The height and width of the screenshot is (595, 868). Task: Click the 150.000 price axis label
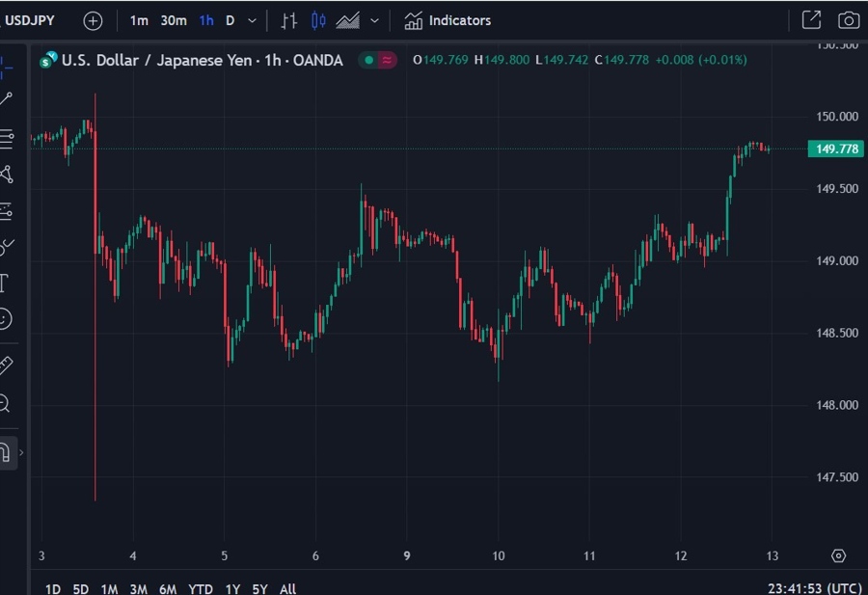(837, 117)
